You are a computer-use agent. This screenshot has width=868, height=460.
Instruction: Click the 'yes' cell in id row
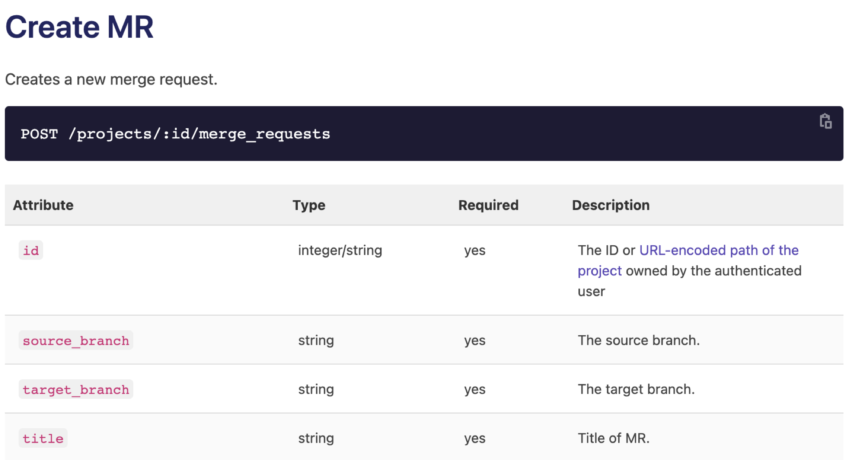[x=474, y=250]
